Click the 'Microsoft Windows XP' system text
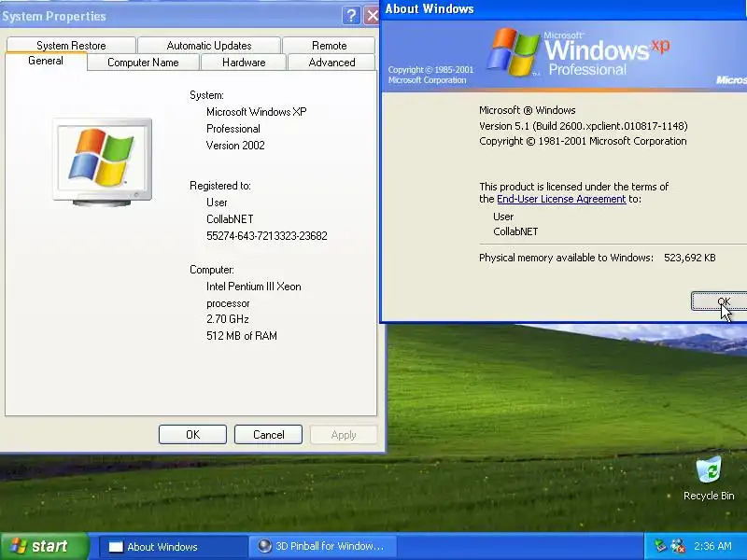Screen dimensions: 747x560 256,112
